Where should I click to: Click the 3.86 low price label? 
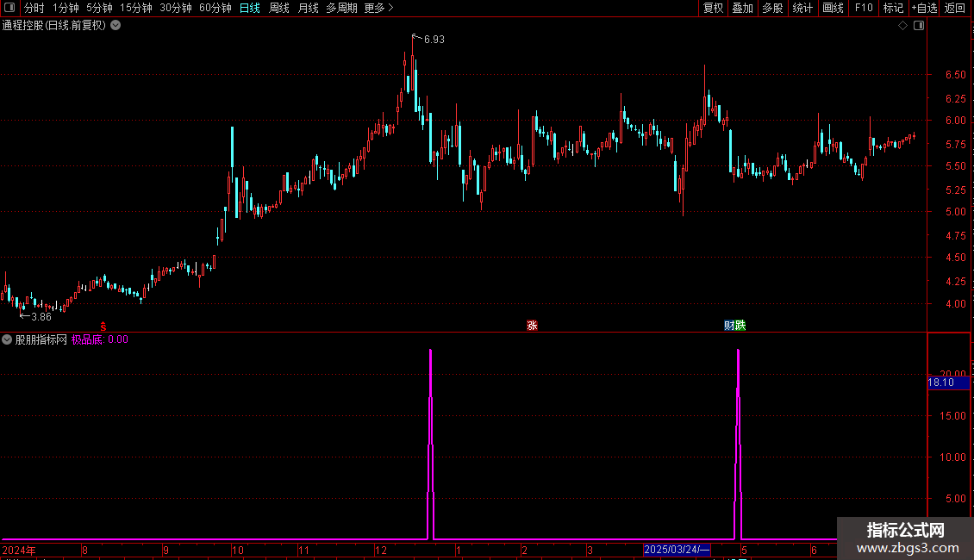[x=41, y=317]
